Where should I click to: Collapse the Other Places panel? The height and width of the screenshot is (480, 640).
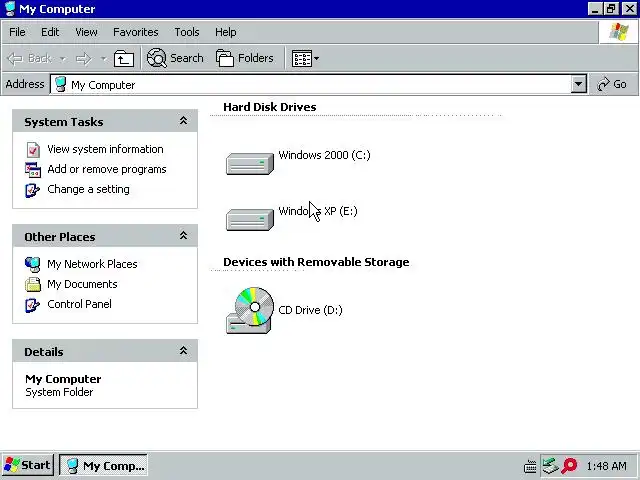(184, 236)
